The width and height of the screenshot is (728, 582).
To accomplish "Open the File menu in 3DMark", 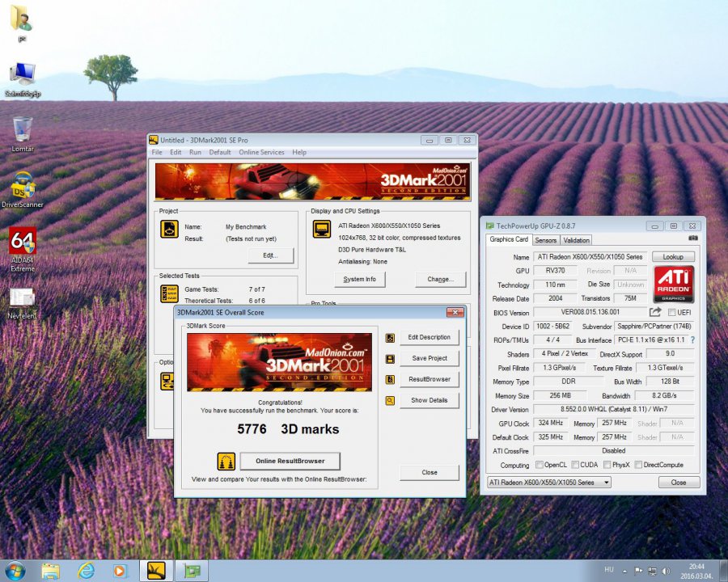I will click(157, 152).
